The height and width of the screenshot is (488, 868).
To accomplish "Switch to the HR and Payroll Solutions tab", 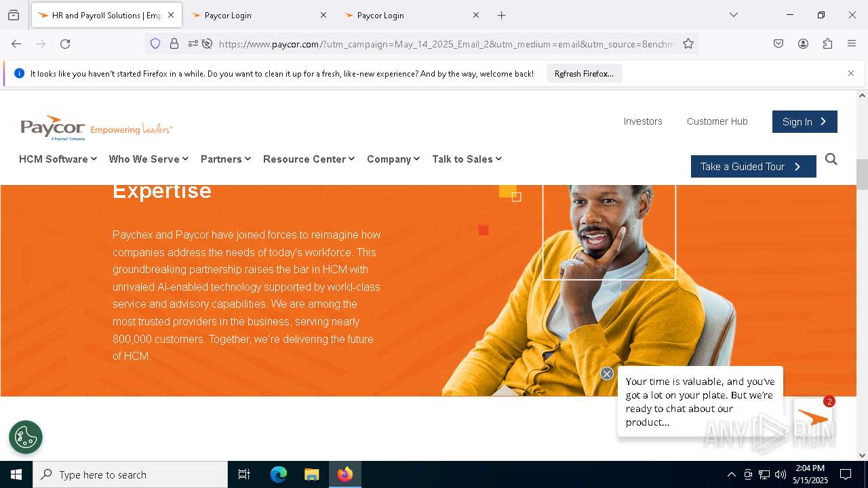I will point(107,15).
